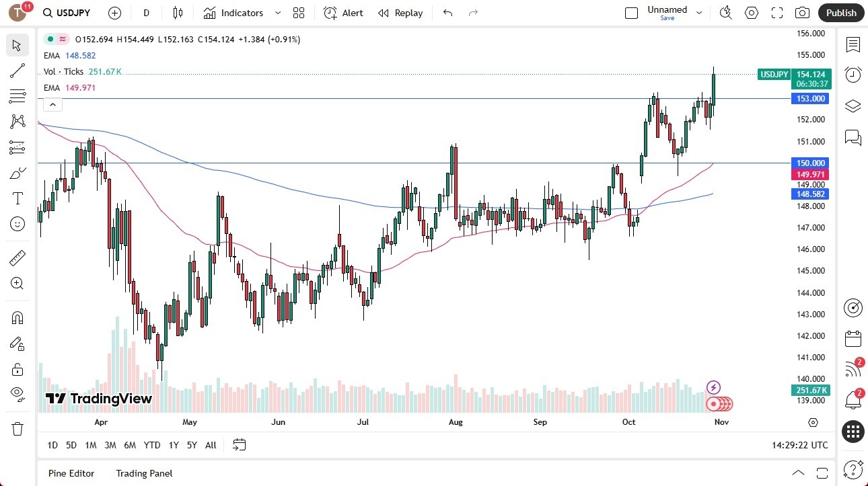Expand the Indicators dropdown arrow
The height and width of the screenshot is (486, 868).
point(277,12)
